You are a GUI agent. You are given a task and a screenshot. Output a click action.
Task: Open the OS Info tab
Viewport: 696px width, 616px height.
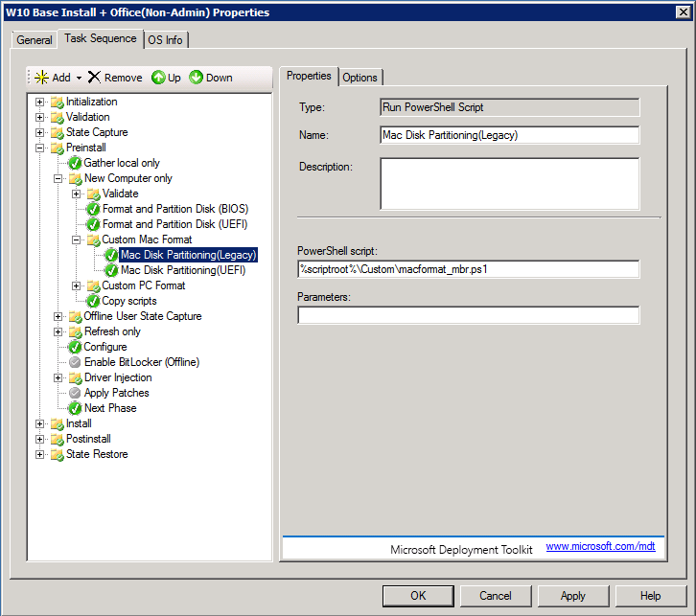point(165,40)
